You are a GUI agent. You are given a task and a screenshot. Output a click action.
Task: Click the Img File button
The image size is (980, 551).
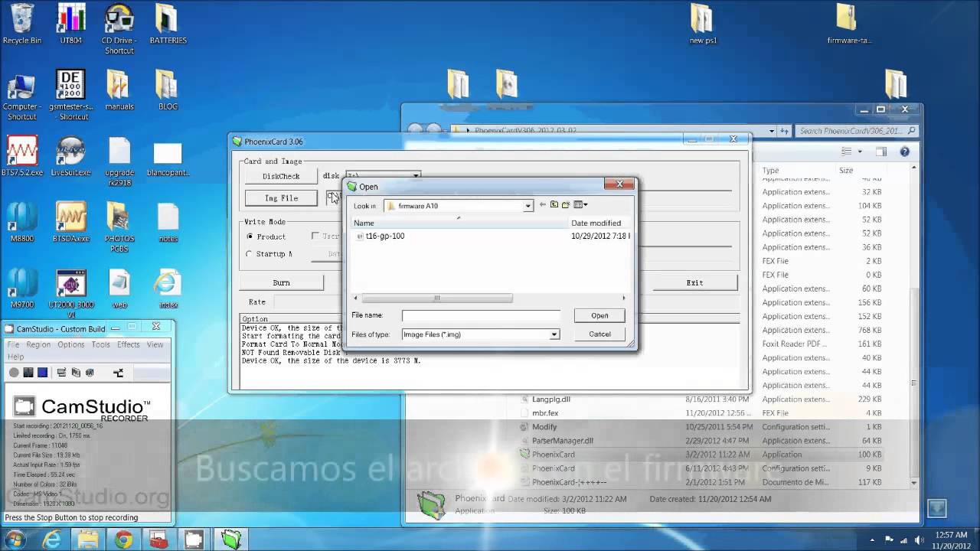(x=281, y=197)
